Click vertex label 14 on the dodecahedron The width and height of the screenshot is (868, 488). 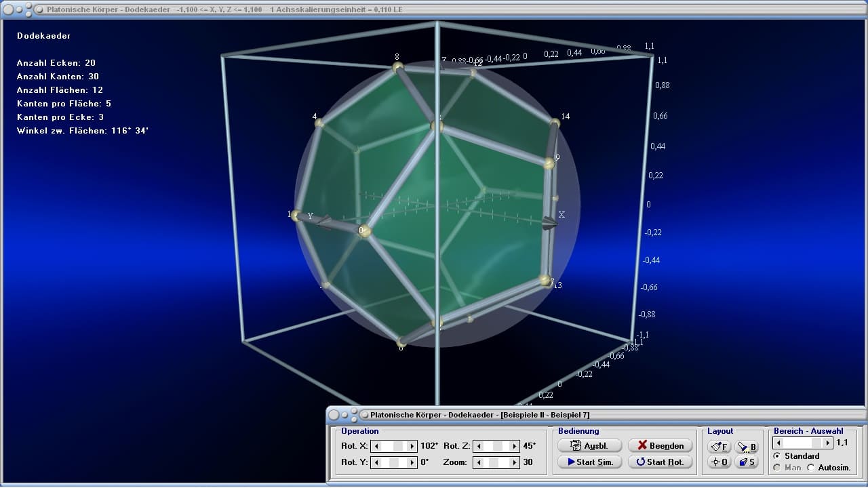click(565, 117)
